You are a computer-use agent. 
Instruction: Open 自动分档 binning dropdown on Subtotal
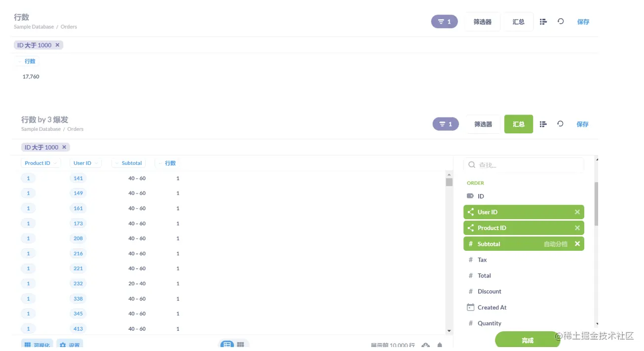(x=555, y=244)
